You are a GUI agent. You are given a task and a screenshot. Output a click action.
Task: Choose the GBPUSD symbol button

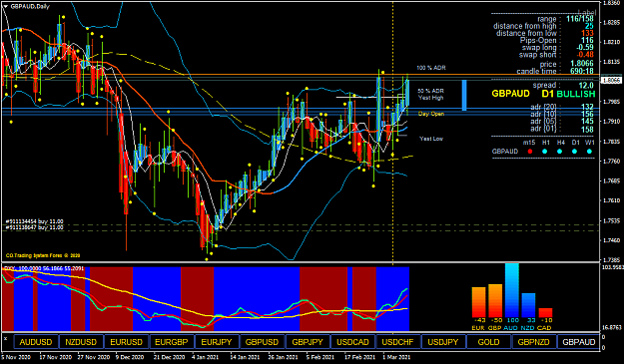(262, 342)
